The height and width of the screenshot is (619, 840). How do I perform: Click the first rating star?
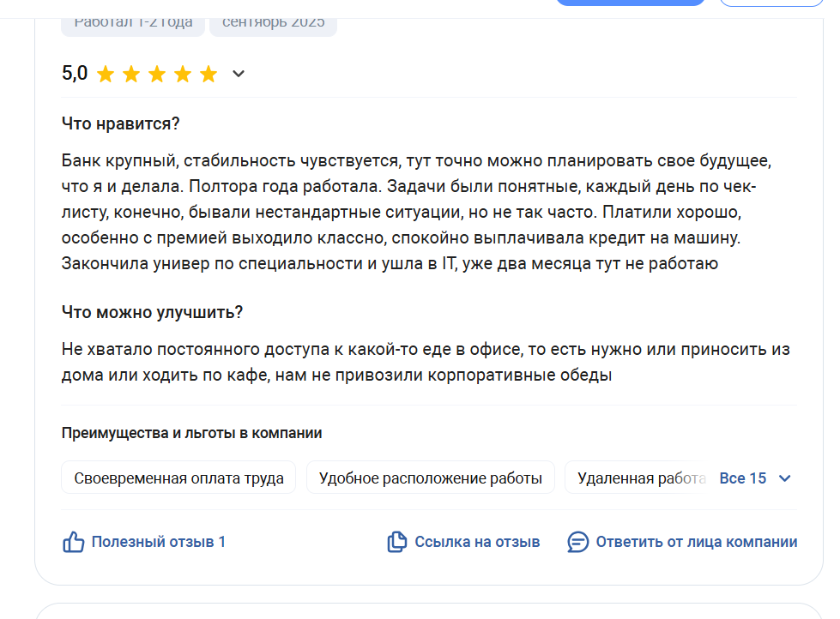(106, 74)
